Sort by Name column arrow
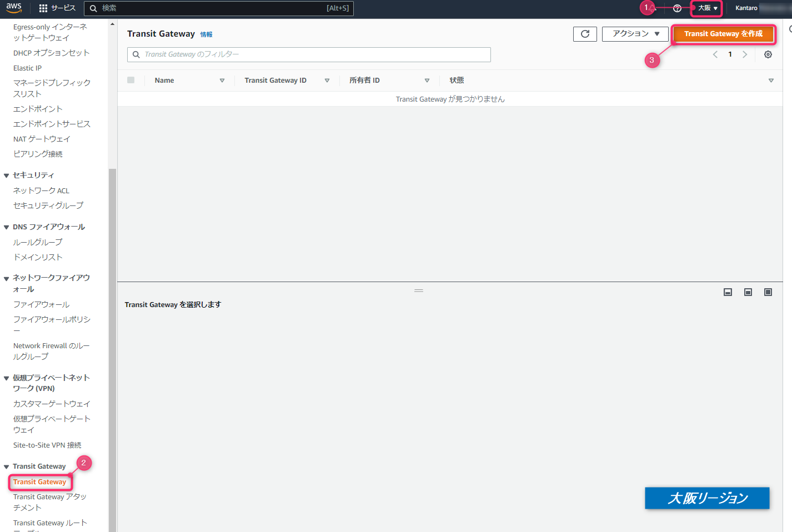792x532 pixels. pyautogui.click(x=222, y=81)
